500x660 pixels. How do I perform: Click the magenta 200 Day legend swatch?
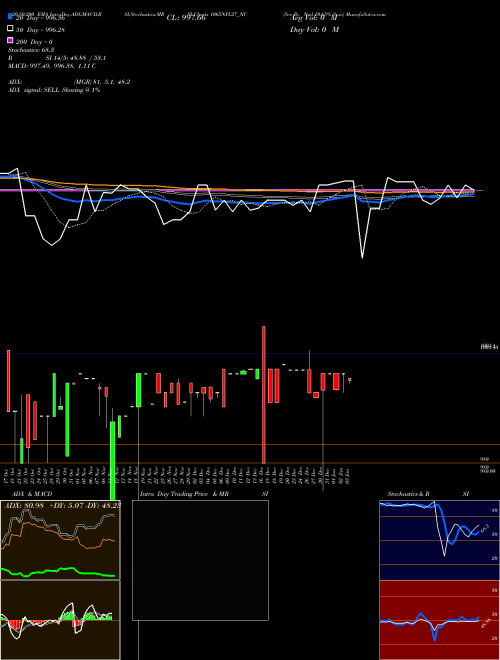click(x=10, y=40)
